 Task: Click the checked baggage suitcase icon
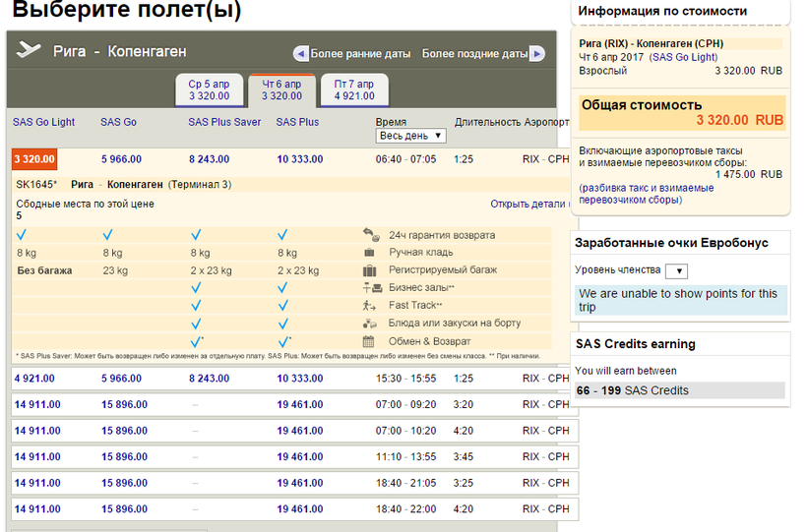click(370, 270)
